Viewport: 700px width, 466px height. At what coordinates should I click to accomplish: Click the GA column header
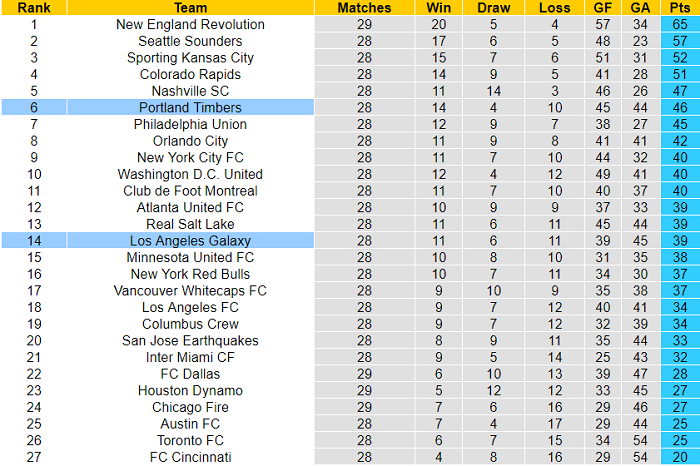point(640,8)
